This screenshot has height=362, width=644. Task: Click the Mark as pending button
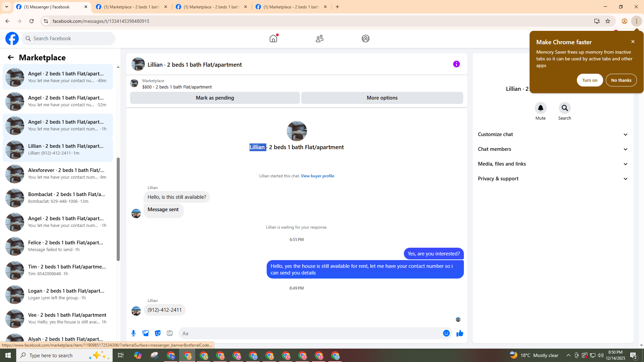215,98
